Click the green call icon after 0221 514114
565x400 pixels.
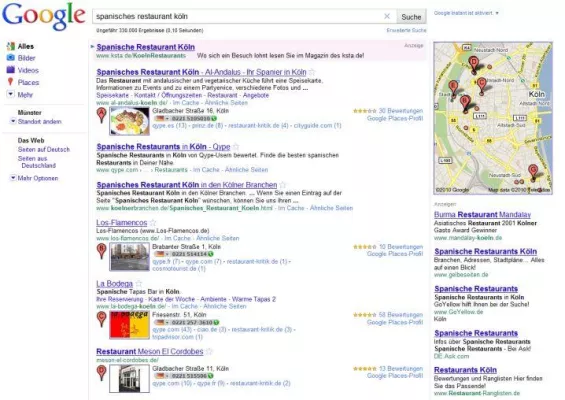click(211, 254)
